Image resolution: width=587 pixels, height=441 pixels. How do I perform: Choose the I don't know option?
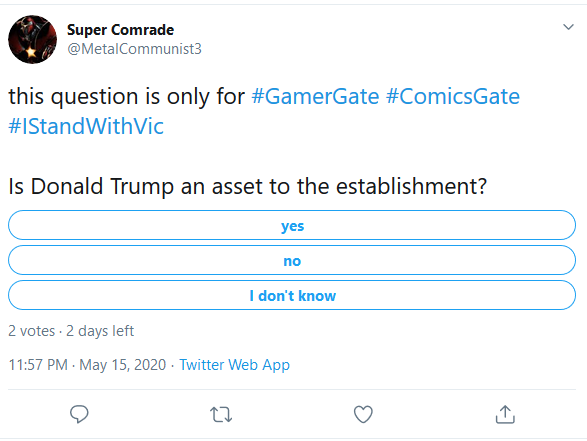point(292,295)
